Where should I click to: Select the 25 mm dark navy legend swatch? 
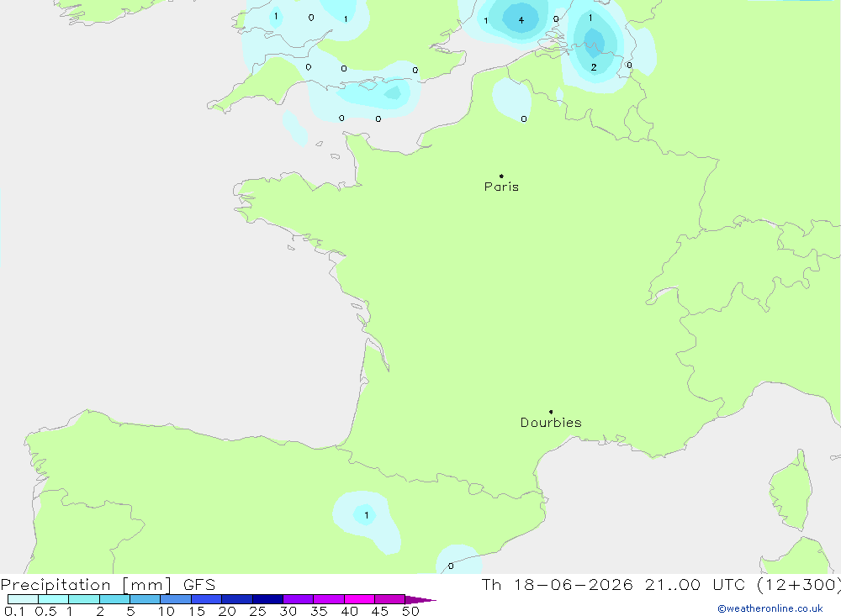(x=267, y=599)
